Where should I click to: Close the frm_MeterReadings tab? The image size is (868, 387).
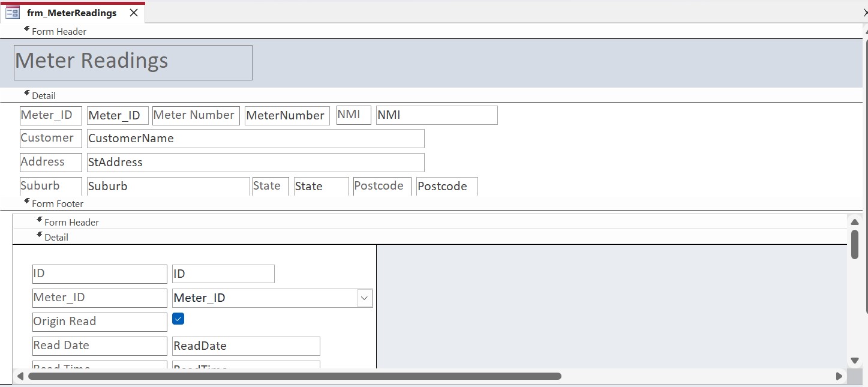[x=133, y=11]
